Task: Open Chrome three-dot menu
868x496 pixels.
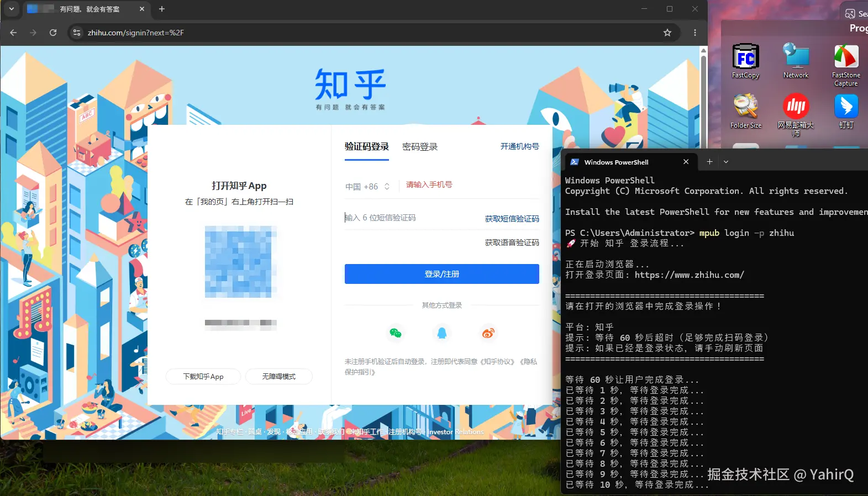Action: click(695, 33)
